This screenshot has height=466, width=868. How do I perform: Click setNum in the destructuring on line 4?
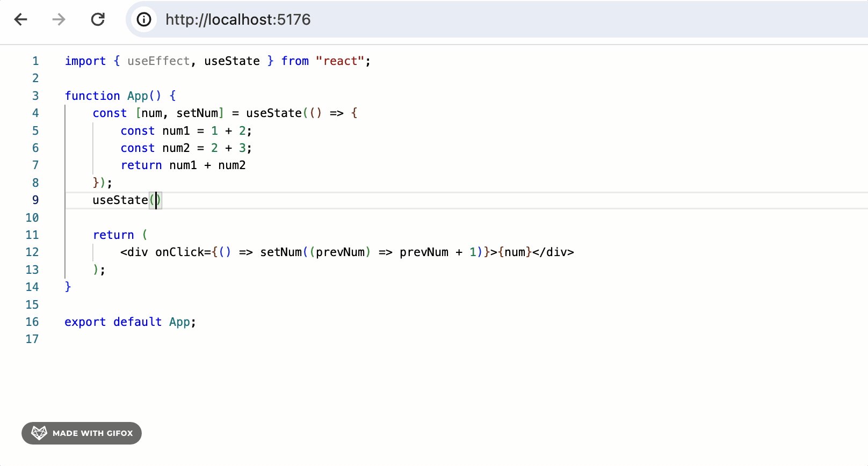tap(197, 113)
